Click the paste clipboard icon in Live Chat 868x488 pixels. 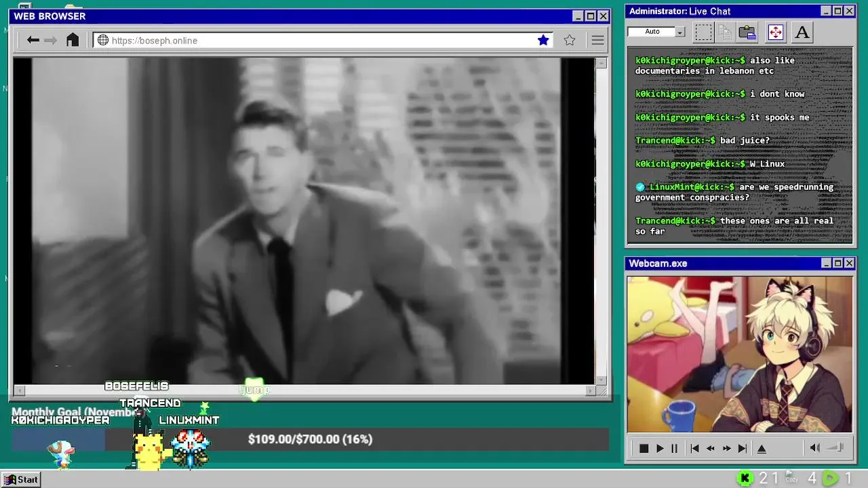tap(747, 32)
